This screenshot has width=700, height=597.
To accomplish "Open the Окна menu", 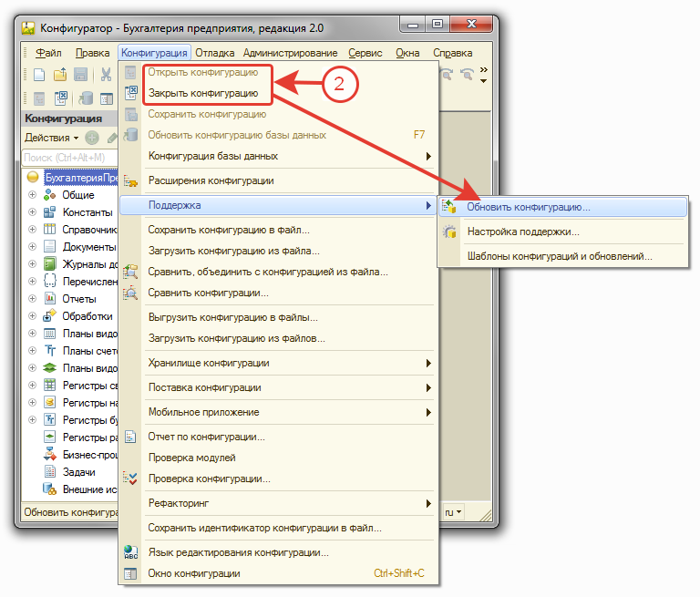I will point(407,53).
